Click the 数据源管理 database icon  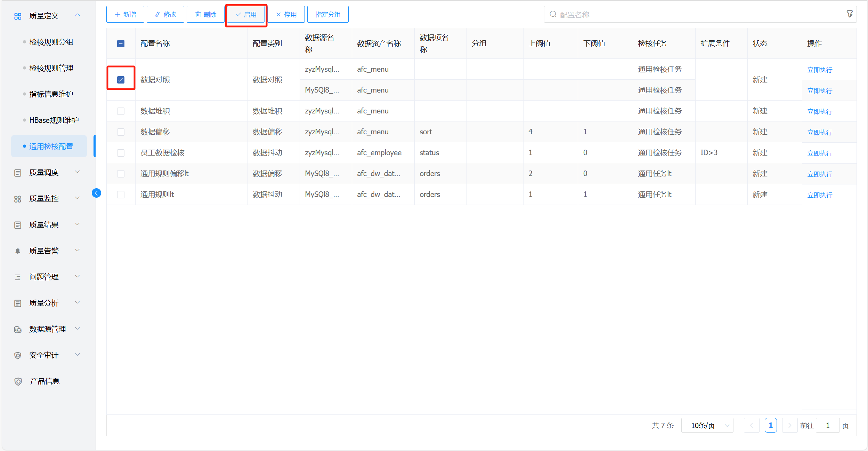(18, 329)
